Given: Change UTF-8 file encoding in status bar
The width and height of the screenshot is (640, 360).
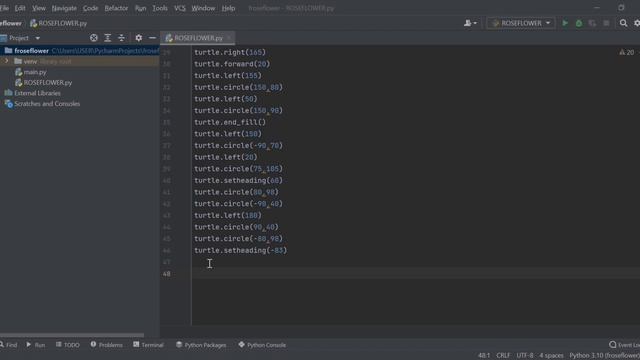Looking at the screenshot, I should [x=524, y=356].
